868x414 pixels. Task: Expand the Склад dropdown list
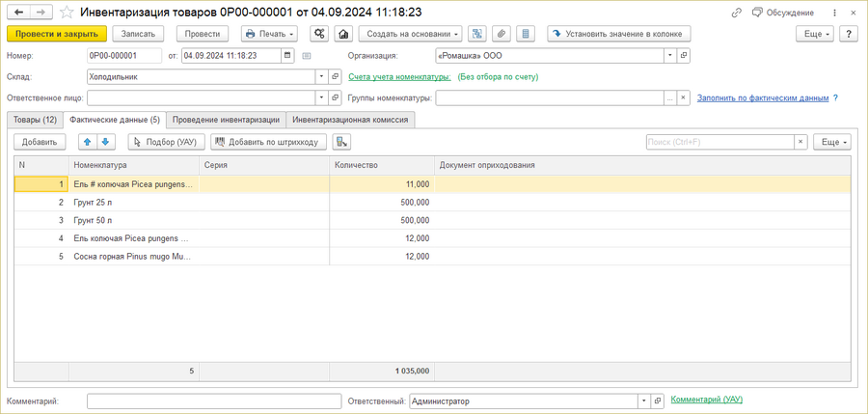tap(320, 76)
